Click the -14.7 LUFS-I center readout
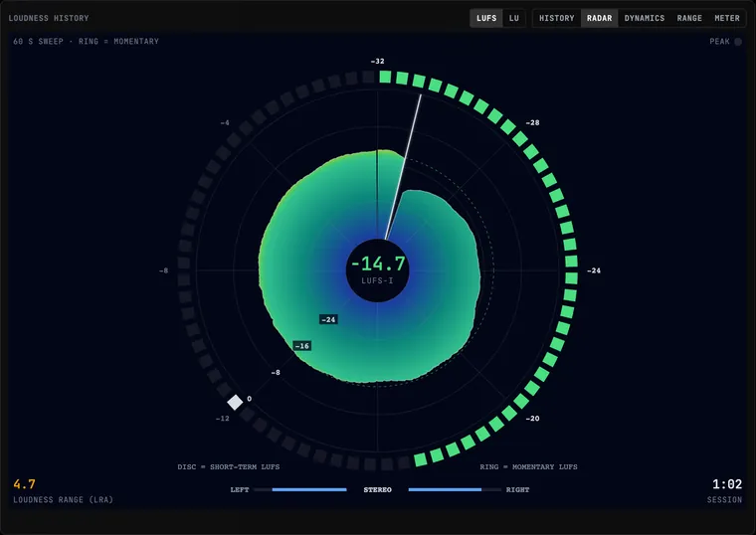 click(378, 269)
